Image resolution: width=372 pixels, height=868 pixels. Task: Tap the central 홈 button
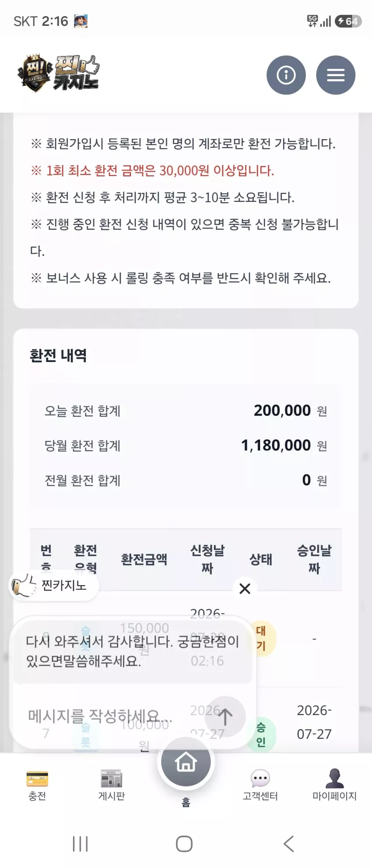click(186, 762)
